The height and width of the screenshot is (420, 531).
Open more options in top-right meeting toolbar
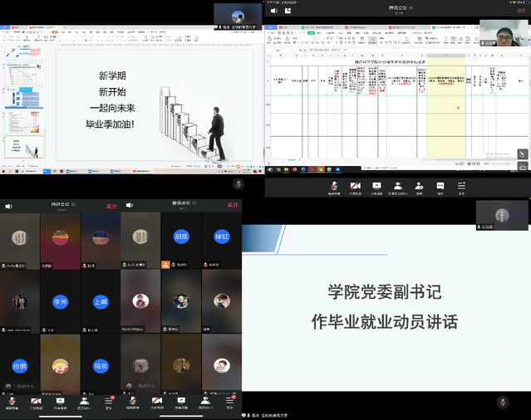(x=461, y=185)
